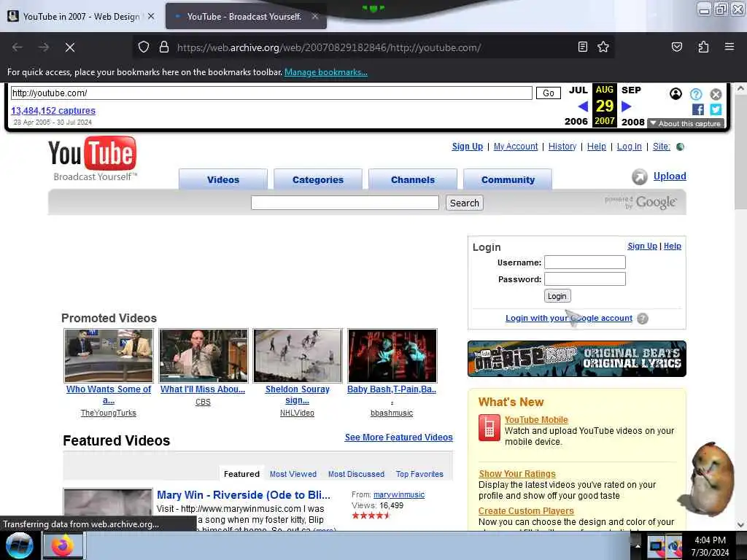Focus the YouTube search text field

coord(345,203)
